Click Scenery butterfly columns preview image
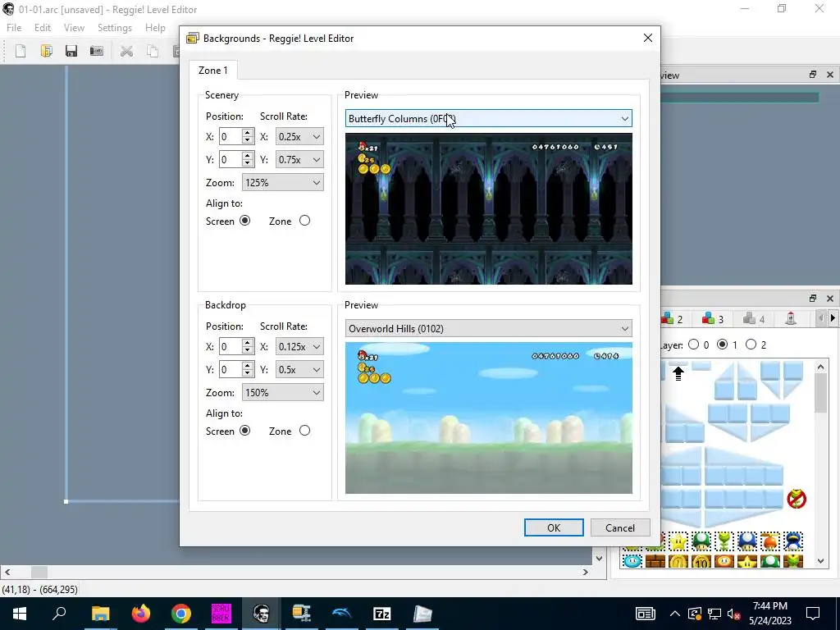Screen dimensions: 840x630 (x=489, y=209)
